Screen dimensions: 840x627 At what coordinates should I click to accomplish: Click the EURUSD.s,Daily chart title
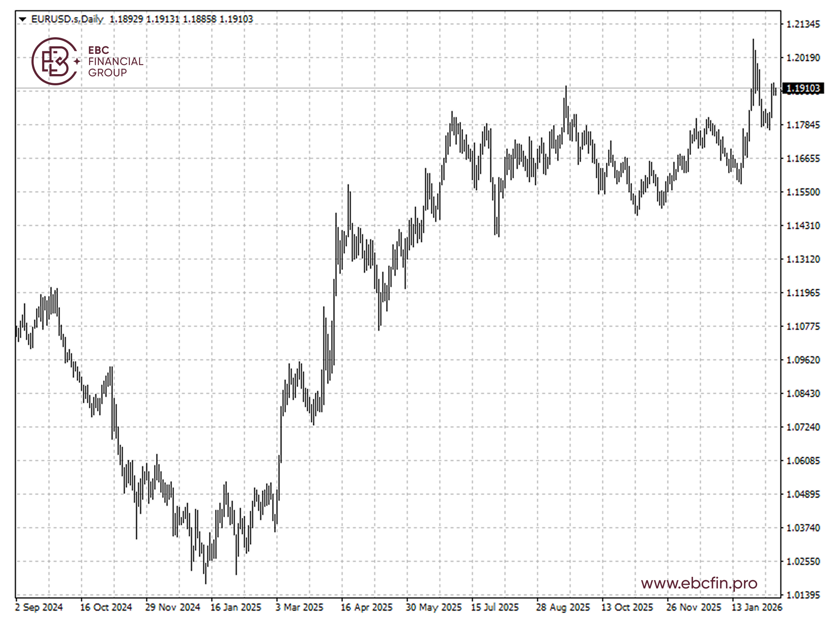[67, 19]
